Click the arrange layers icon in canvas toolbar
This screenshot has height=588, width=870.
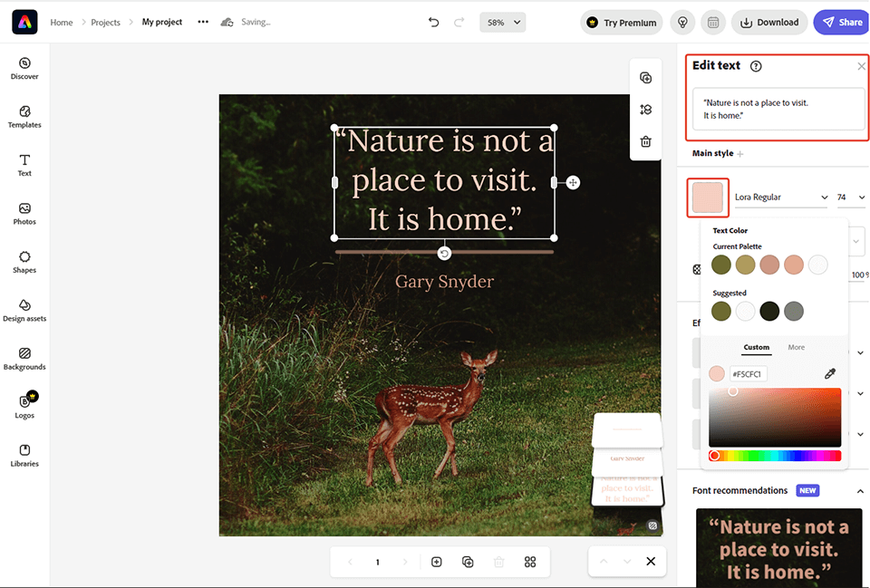645,110
